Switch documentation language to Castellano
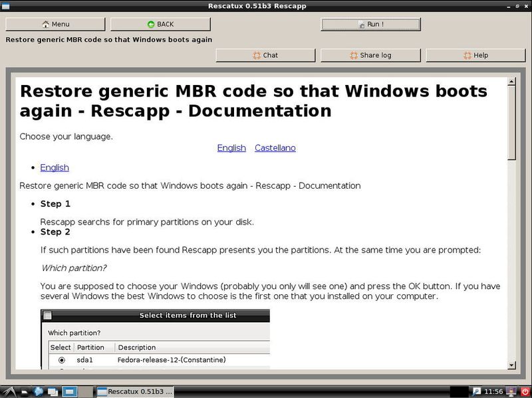This screenshot has width=532, height=398. click(x=275, y=148)
